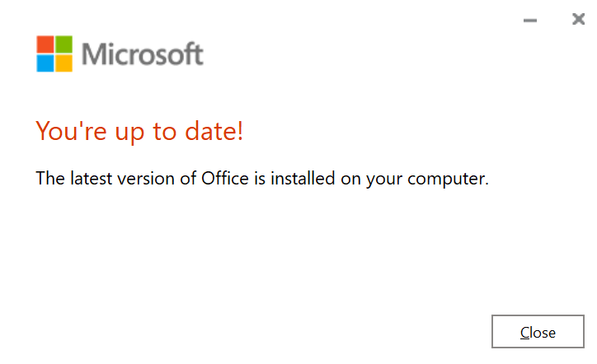This screenshot has height=364, width=597.
Task: Click the red square of Microsoft logo
Action: click(x=45, y=44)
